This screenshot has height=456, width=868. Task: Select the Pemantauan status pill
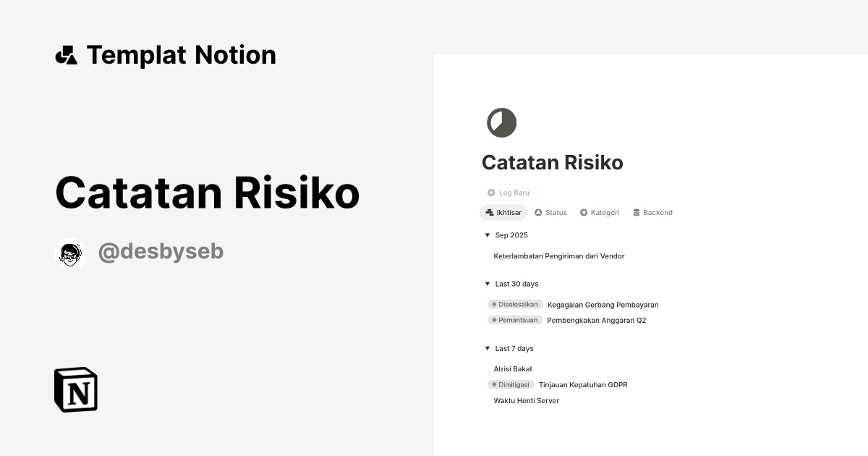tap(514, 319)
